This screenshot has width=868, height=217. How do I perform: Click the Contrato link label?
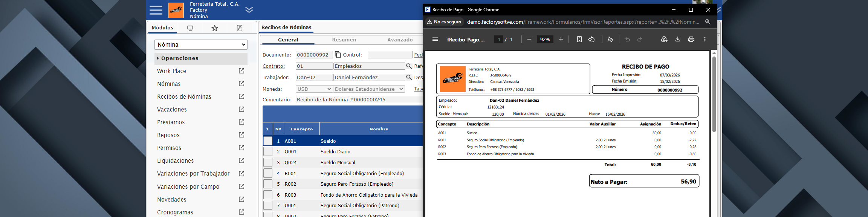(x=274, y=66)
